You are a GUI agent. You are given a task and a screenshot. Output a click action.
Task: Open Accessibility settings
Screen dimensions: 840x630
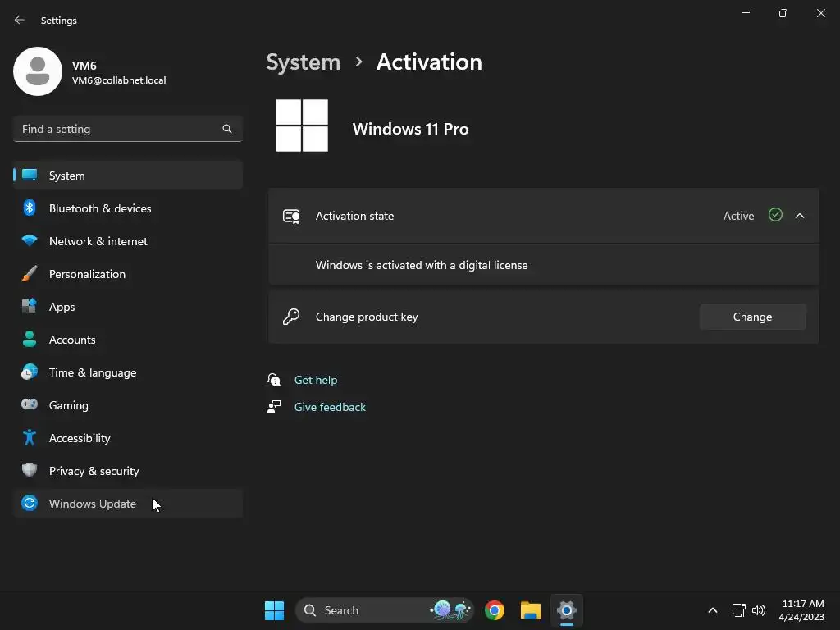[x=128, y=438]
